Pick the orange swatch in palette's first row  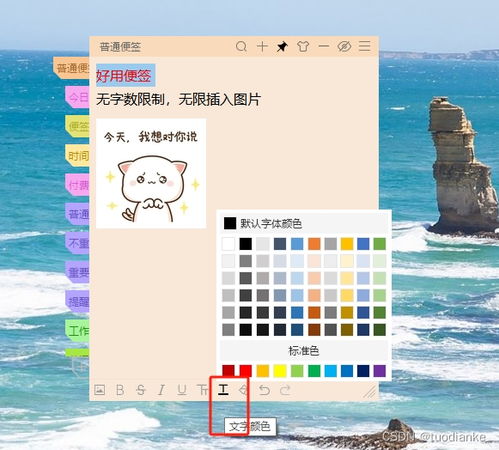tap(314, 244)
